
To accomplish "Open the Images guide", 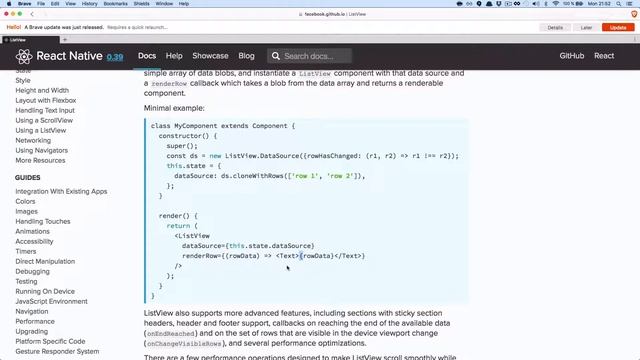I will coord(27,211).
